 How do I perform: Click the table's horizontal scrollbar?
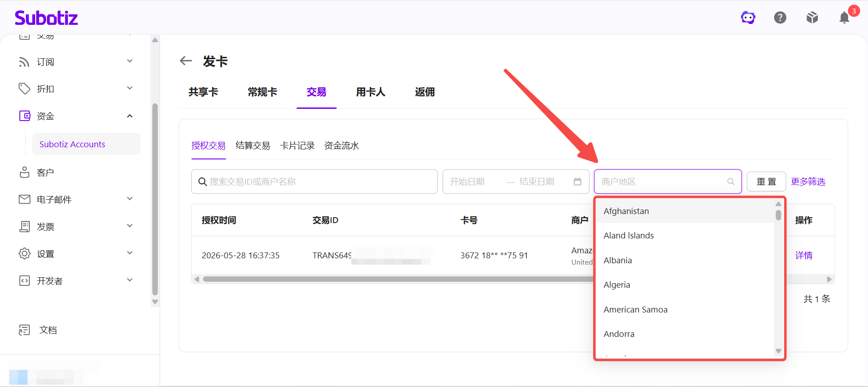coord(398,279)
